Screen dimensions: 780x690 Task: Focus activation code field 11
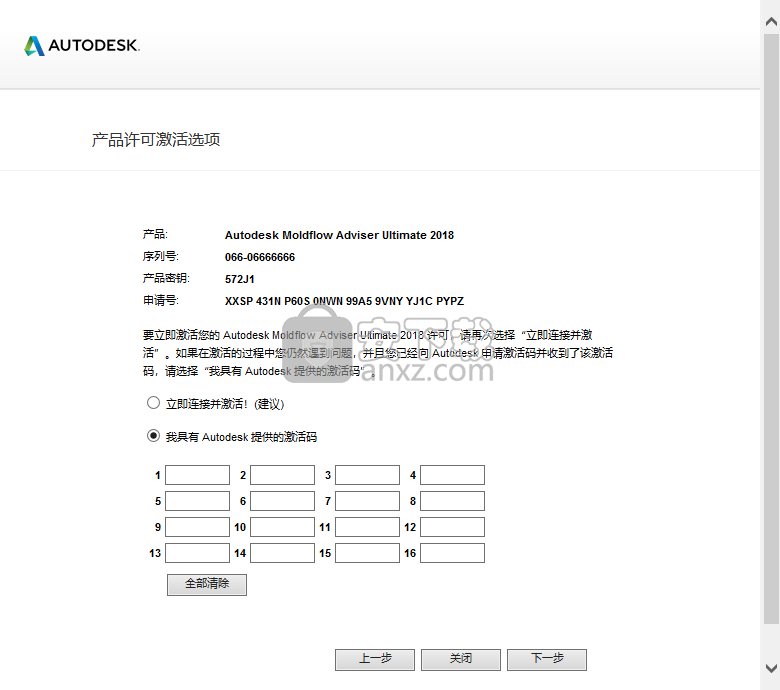point(368,527)
